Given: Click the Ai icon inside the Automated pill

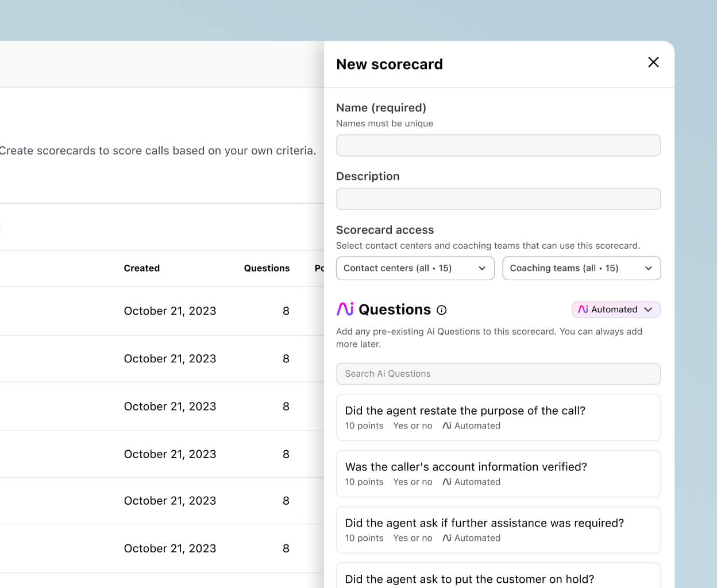Looking at the screenshot, I should pos(582,310).
